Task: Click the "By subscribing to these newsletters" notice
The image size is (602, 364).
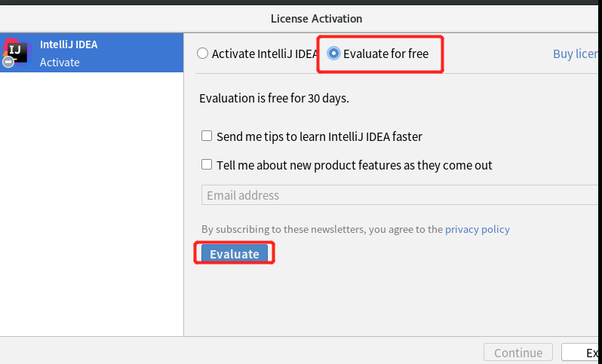Action: [322, 229]
